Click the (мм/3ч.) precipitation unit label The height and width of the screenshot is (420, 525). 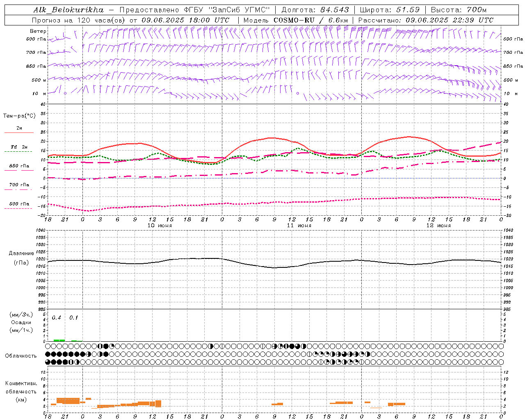pyautogui.click(x=21, y=315)
